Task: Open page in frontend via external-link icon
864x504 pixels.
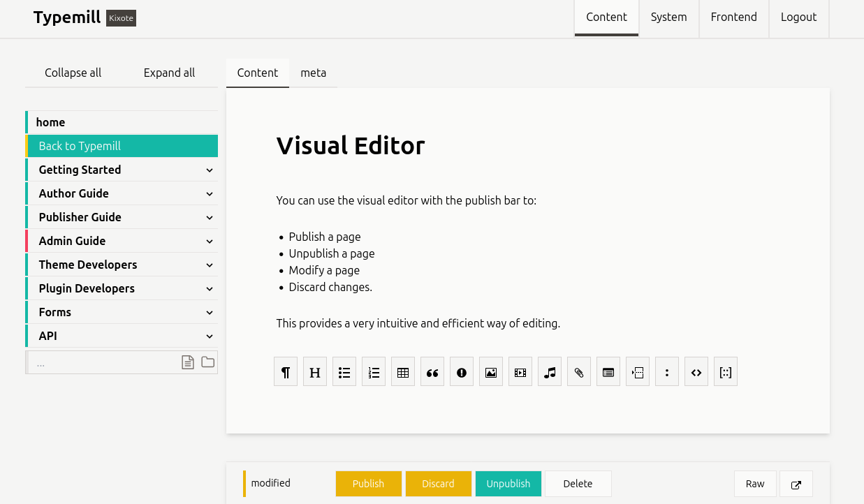Action: pos(796,484)
